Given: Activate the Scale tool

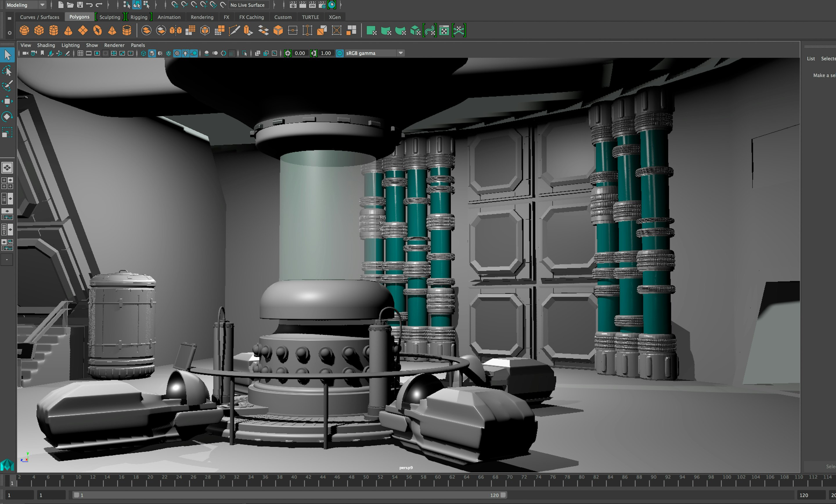Looking at the screenshot, I should 8,132.
